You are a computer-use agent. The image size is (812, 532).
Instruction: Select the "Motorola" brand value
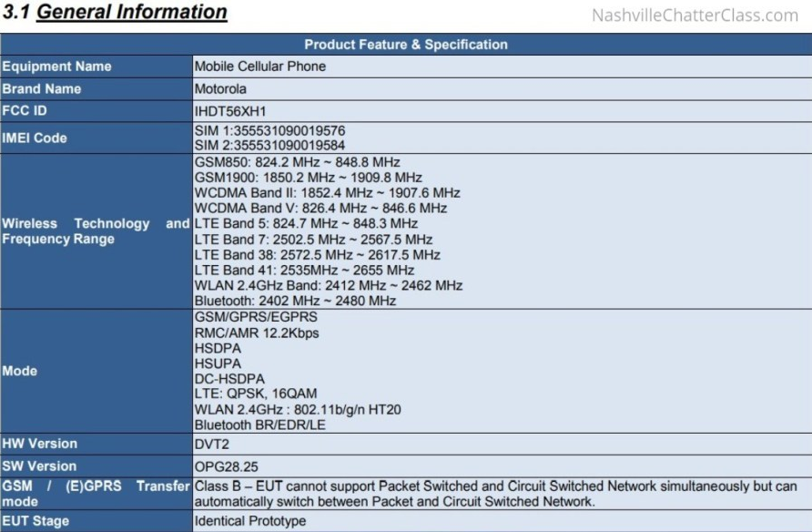pyautogui.click(x=220, y=89)
